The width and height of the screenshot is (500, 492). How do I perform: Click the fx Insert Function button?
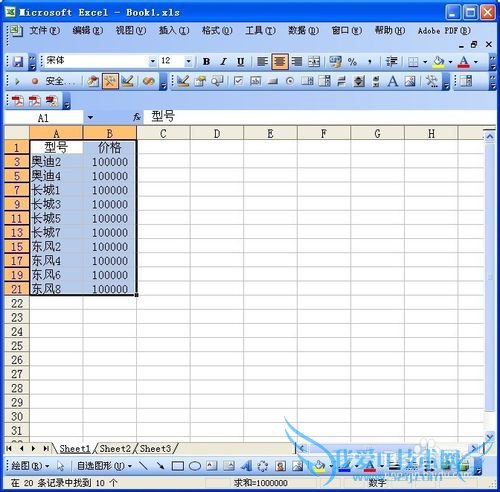coord(137,117)
